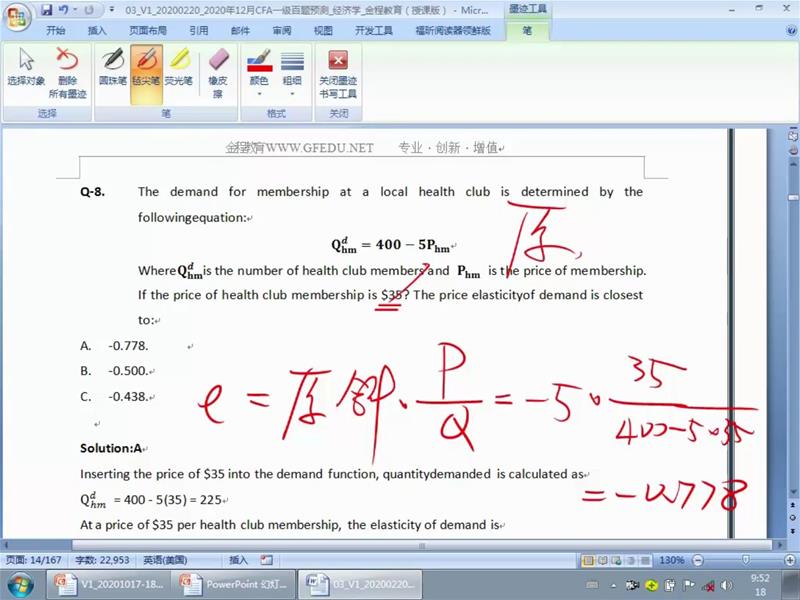Open the 开发工具 tab
The image size is (800, 600).
(x=374, y=31)
